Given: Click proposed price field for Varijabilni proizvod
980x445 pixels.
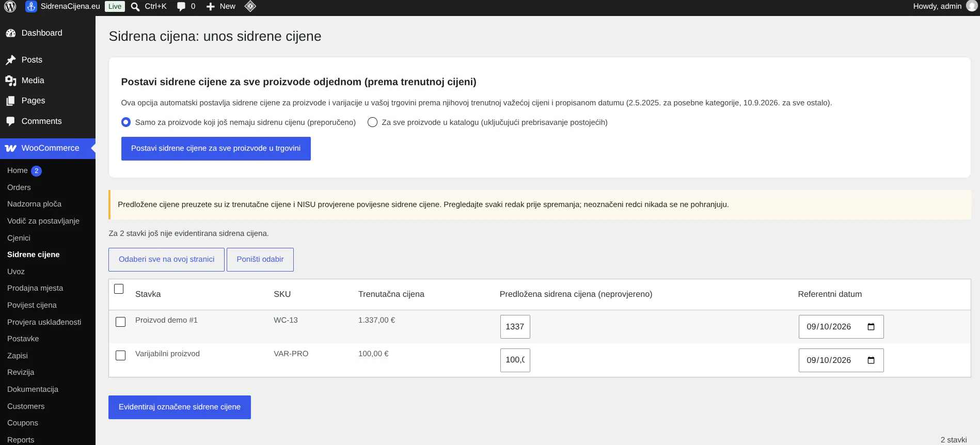Looking at the screenshot, I should coord(515,360).
